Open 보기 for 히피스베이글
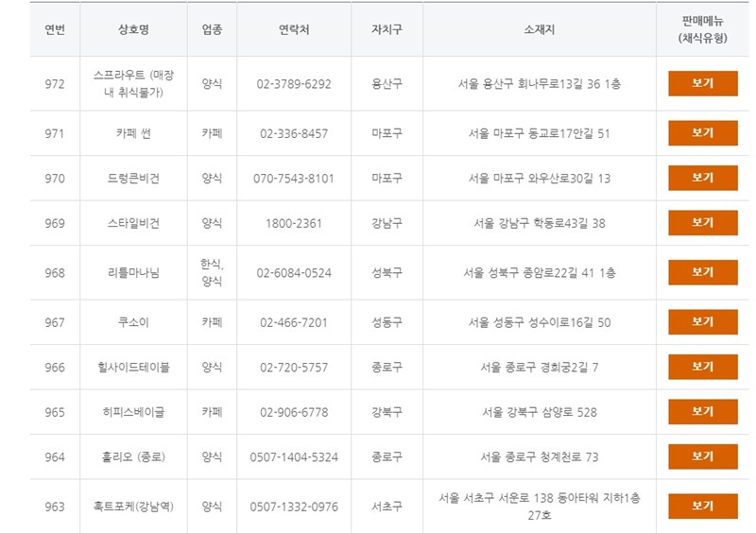The height and width of the screenshot is (533, 756). click(x=702, y=412)
